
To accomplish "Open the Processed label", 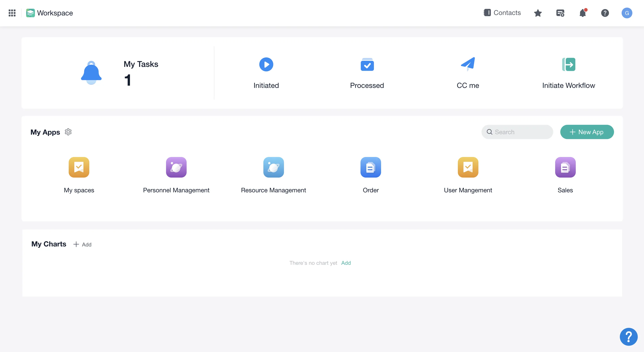I will [x=367, y=85].
